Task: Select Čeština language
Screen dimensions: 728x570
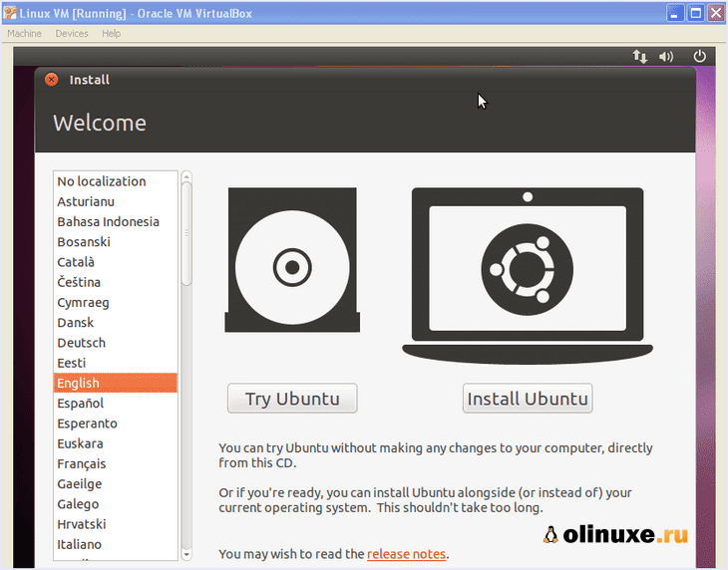Action: [115, 282]
